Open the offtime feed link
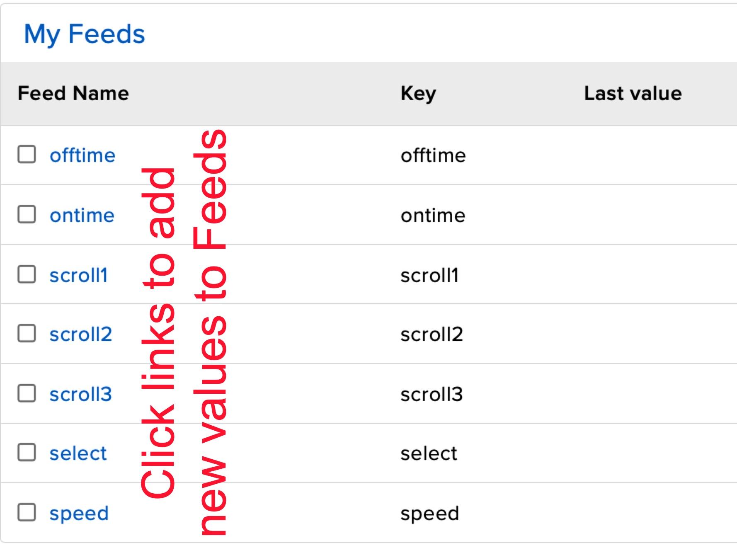This screenshot has height=560, width=737. point(82,155)
